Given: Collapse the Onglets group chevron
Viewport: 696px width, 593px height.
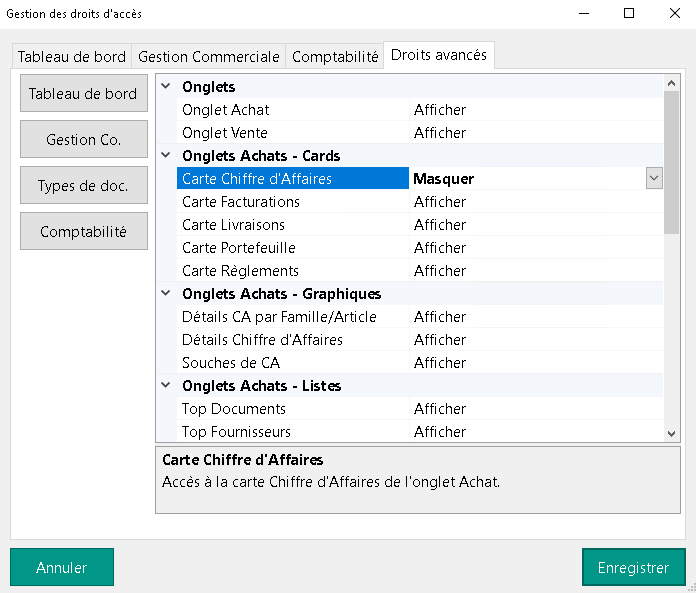Looking at the screenshot, I should pos(166,87).
